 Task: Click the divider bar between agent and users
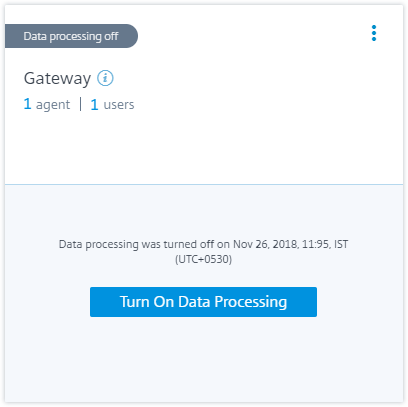80,104
